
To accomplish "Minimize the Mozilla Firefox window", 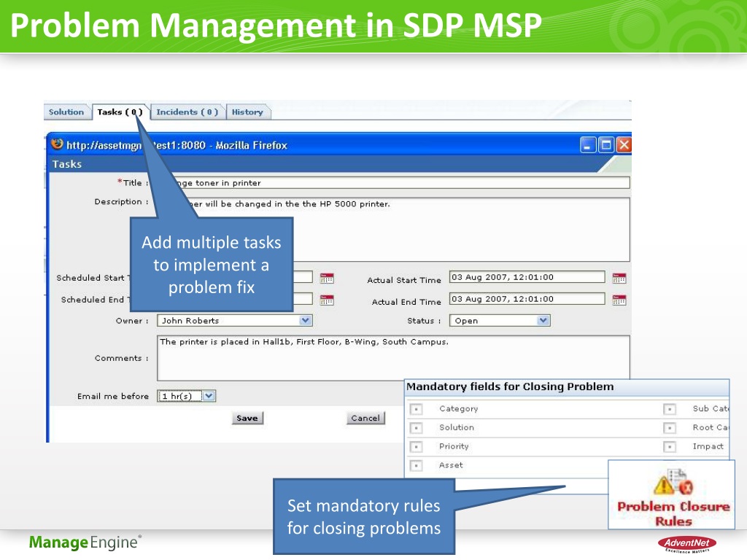I will tap(588, 145).
